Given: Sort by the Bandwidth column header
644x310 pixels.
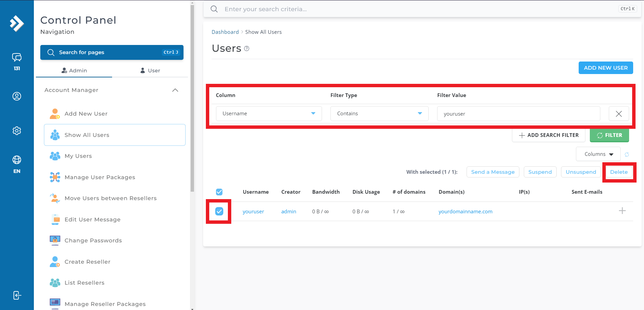Looking at the screenshot, I should coord(326,192).
